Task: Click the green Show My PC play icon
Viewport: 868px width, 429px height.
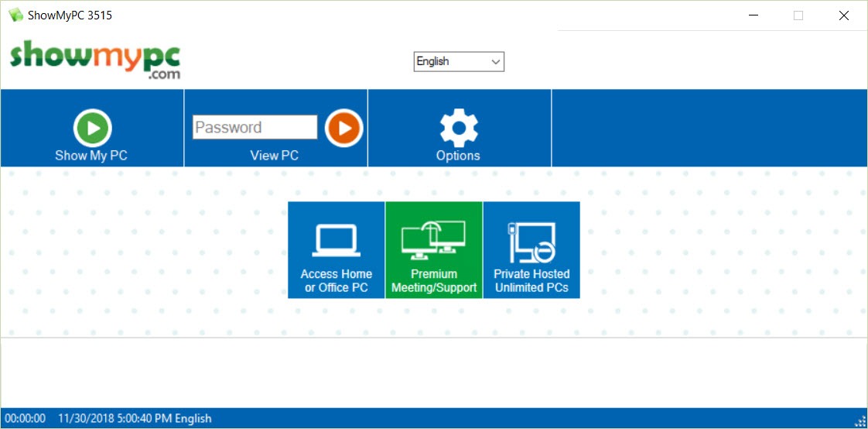Action: point(93,128)
